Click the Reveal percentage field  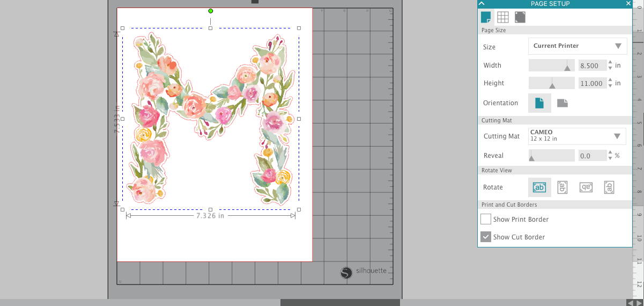pos(591,156)
